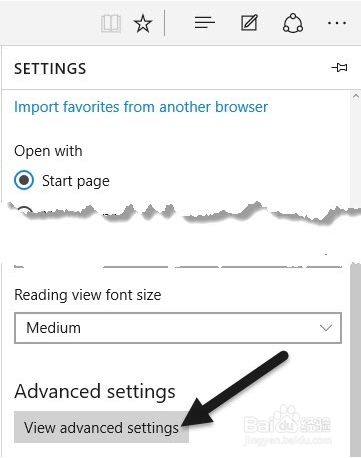Open Reading view font size dropdown

178,328
